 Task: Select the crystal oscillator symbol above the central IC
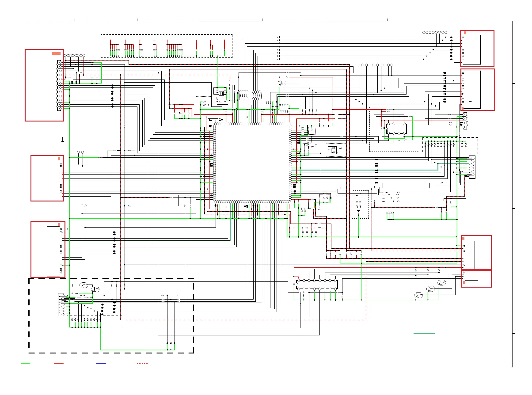[x=221, y=94]
